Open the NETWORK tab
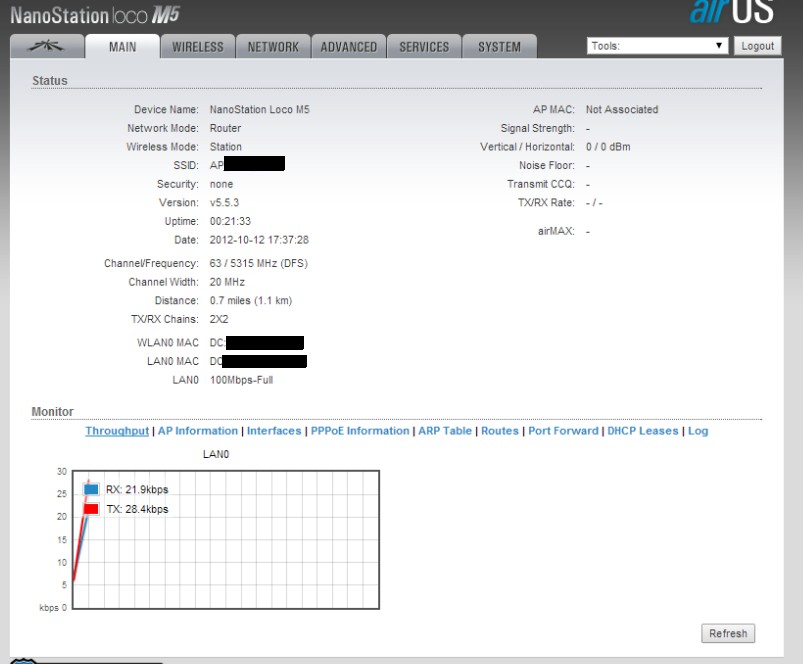 pos(273,47)
